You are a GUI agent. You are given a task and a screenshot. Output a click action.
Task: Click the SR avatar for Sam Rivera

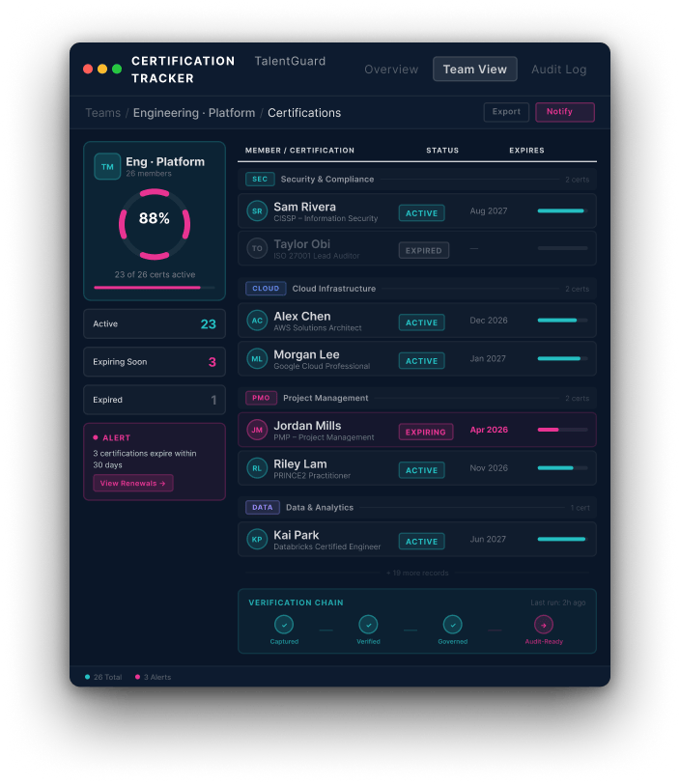257,211
